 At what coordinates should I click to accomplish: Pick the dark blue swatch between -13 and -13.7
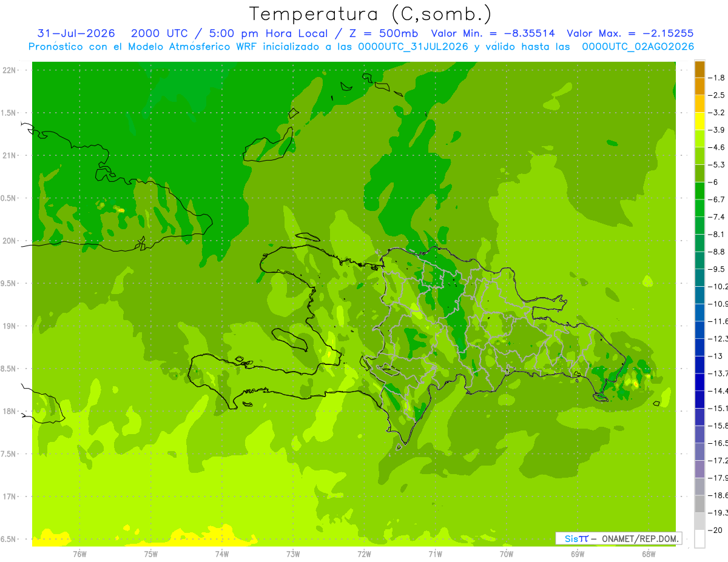[x=699, y=364]
